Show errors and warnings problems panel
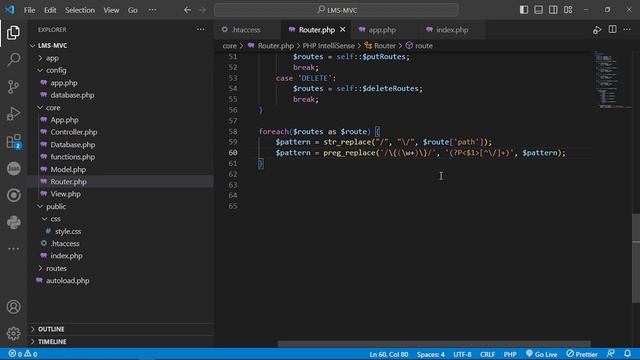 click(23, 354)
